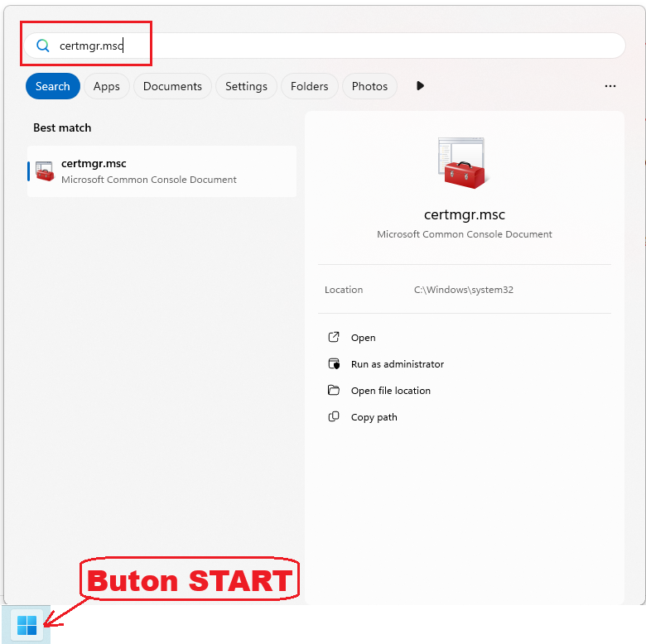The height and width of the screenshot is (644, 646).
Task: Click the magnifier icon in the search box
Action: 43,46
